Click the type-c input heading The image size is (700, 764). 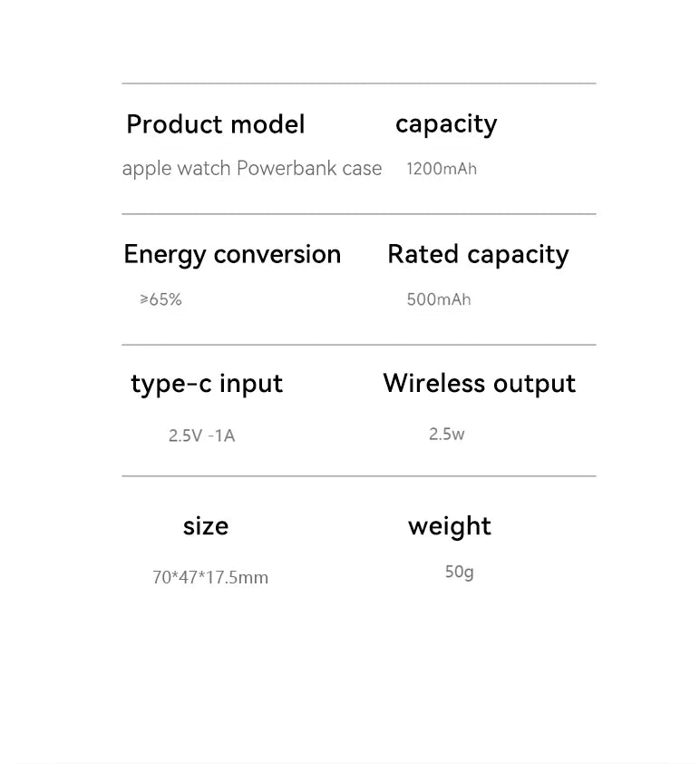coord(207,384)
